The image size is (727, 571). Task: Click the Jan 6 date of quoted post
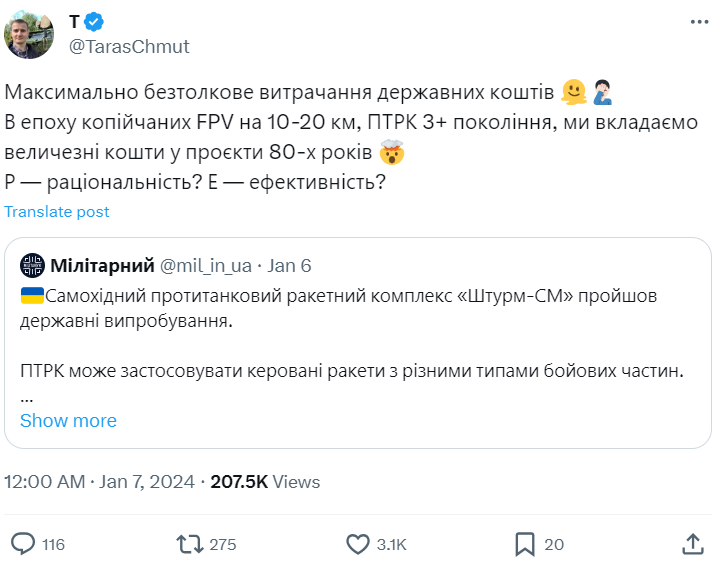[x=291, y=265]
